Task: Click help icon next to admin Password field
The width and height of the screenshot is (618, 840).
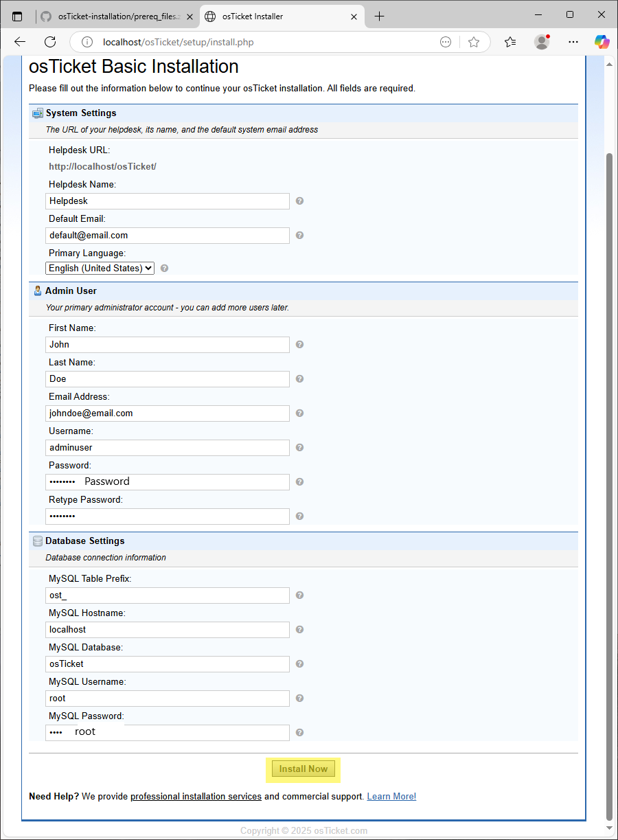Action: pyautogui.click(x=299, y=482)
